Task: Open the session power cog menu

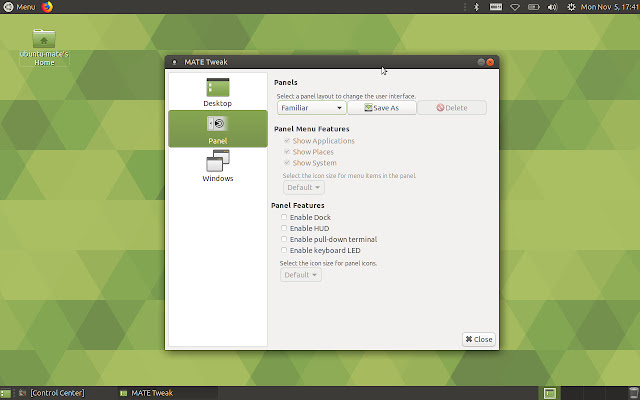Action: point(571,7)
